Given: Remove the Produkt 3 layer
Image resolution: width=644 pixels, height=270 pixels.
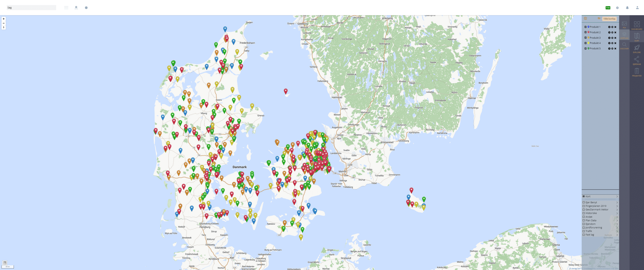Looking at the screenshot, I should point(615,38).
